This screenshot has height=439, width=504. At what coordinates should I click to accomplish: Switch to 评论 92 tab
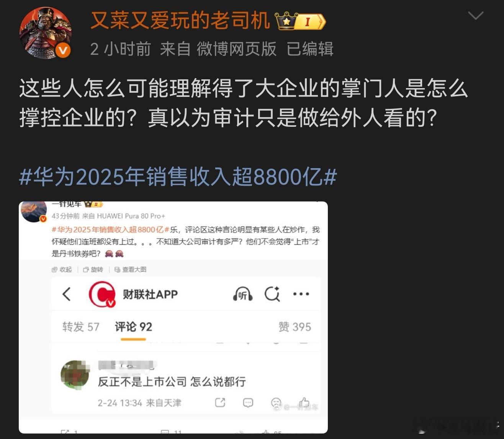click(133, 327)
